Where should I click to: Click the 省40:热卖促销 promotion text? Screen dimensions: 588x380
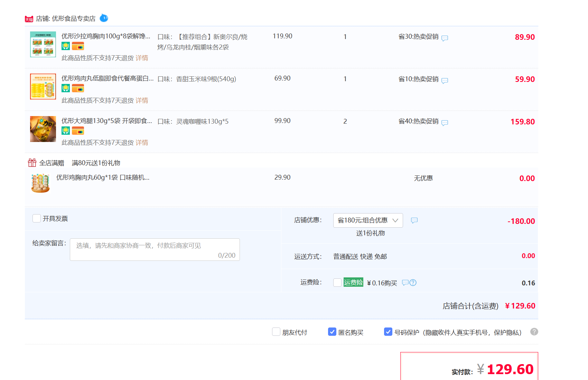418,121
